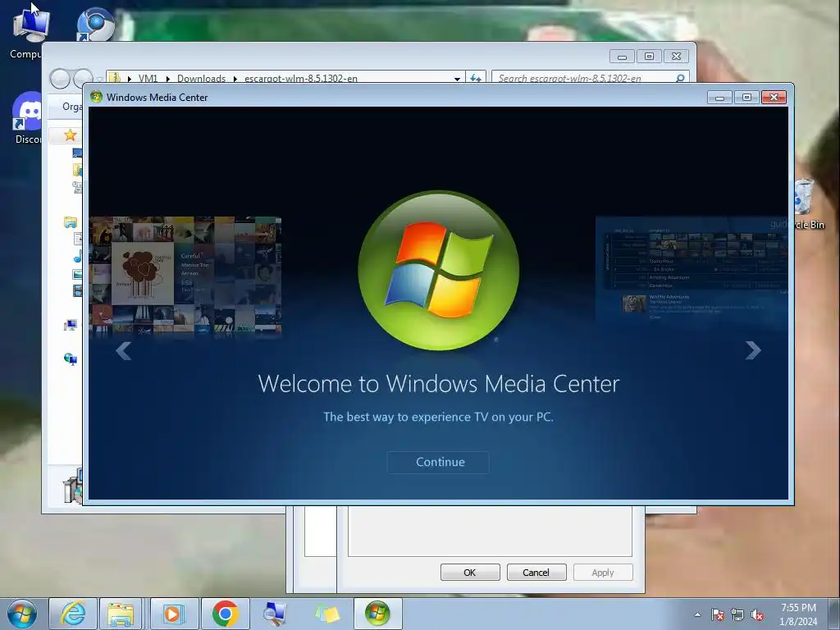Go to previous slide with left arrow
This screenshot has height=630, width=840.
(x=123, y=351)
